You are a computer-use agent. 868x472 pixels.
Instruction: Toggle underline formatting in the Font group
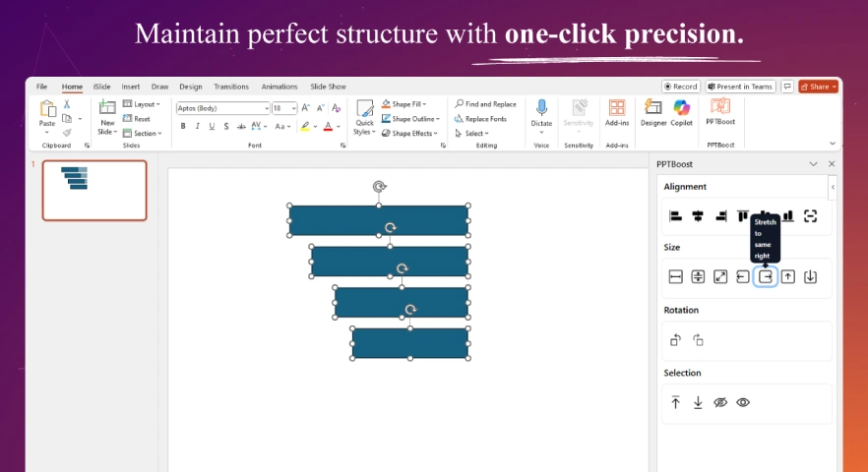(212, 126)
